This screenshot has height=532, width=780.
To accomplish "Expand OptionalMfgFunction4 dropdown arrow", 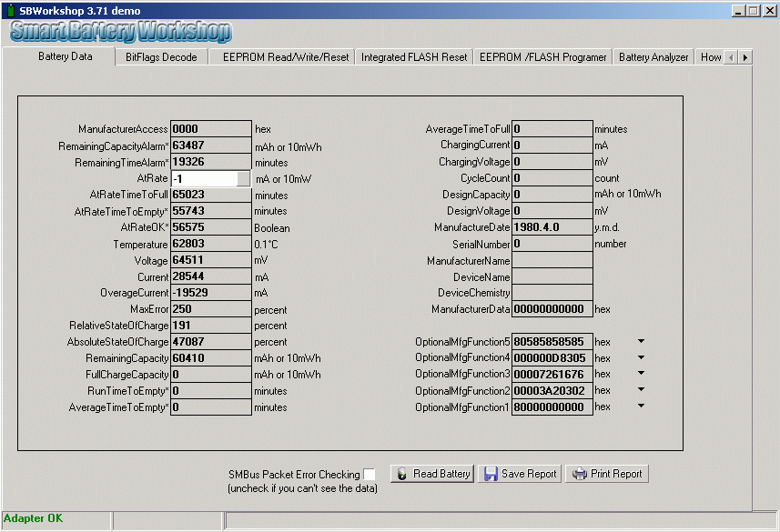I will [642, 357].
